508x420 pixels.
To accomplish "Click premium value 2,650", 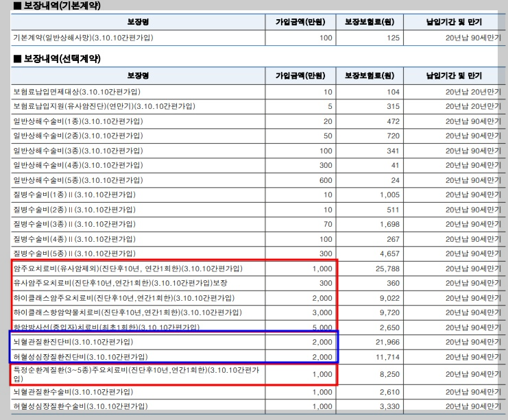I will (x=390, y=328).
